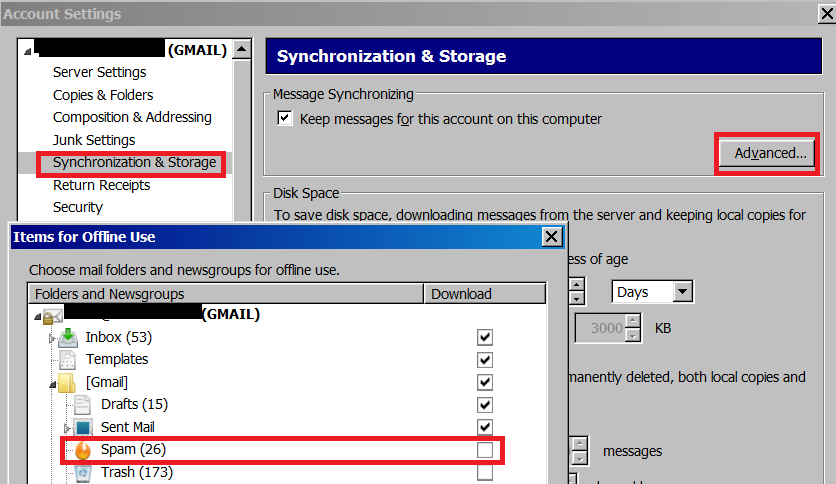
Task: Go to Junk Settings page
Action: [94, 140]
